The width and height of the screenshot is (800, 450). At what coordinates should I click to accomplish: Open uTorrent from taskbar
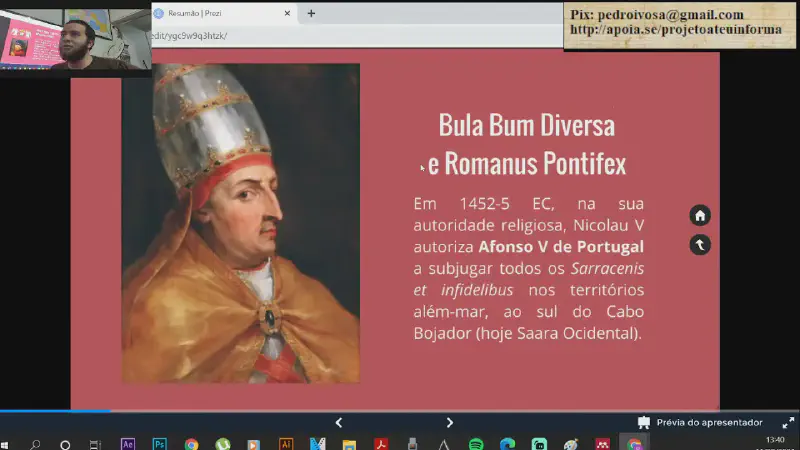(x=222, y=444)
